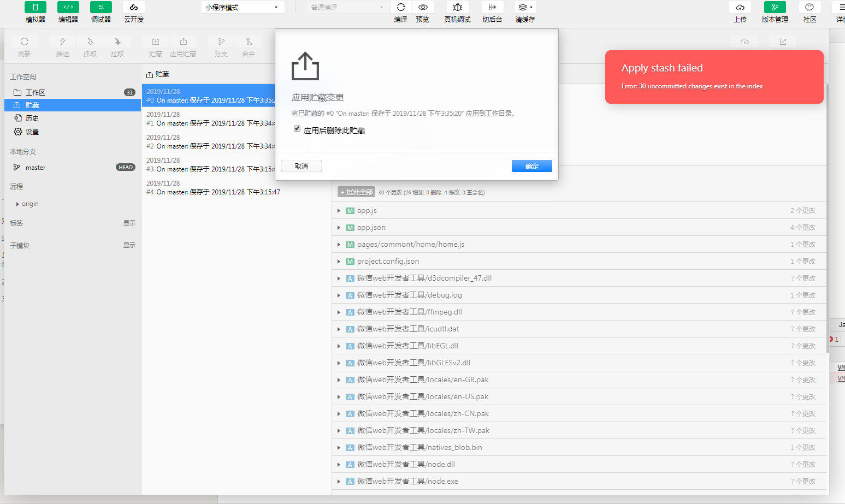The image size is (845, 504).
Task: Click the 合并 merge toolbar icon
Action: tap(249, 41)
